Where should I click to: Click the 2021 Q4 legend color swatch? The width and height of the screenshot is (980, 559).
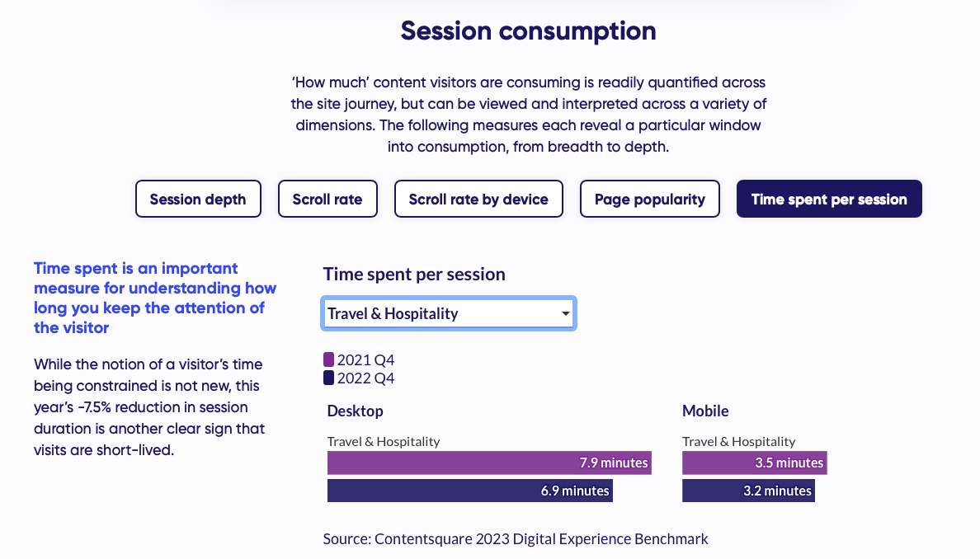[x=328, y=359]
